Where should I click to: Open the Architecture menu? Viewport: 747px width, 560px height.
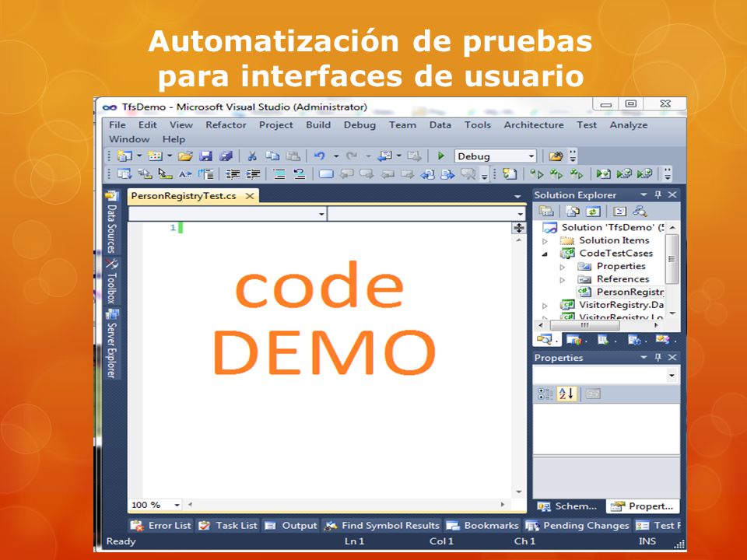tap(534, 125)
